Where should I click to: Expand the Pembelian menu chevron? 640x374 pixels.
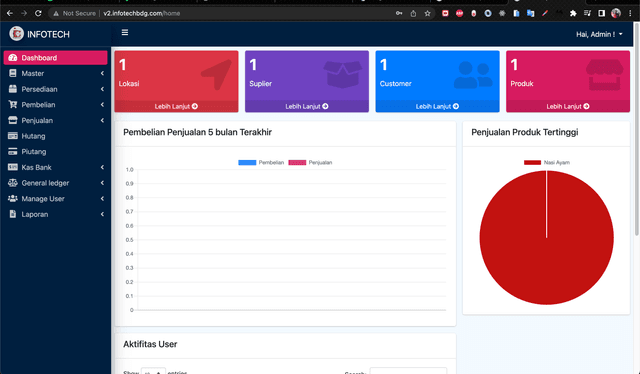click(102, 105)
